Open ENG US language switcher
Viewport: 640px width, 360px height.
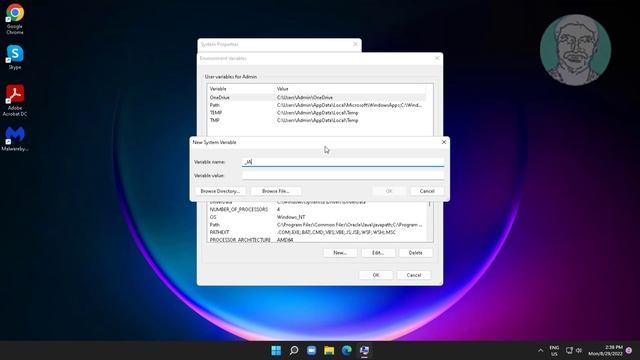coord(554,351)
